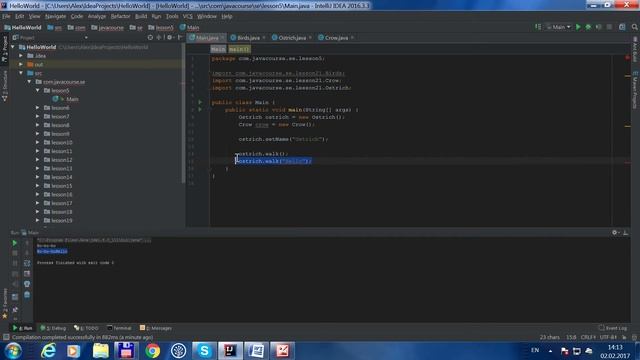Toggle Scroll to End icon in Run console
Image resolution: width=640 pixels, height=360 pixels.
coord(27,273)
